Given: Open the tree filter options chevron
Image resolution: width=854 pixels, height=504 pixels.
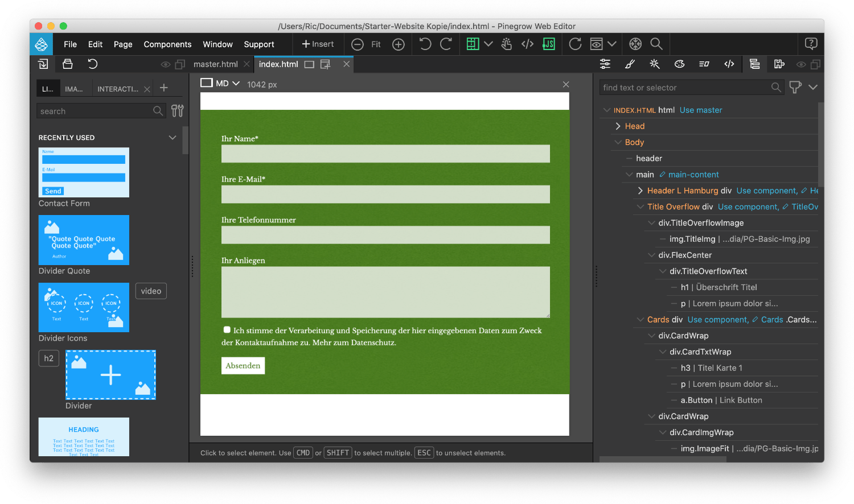Looking at the screenshot, I should 813,87.
